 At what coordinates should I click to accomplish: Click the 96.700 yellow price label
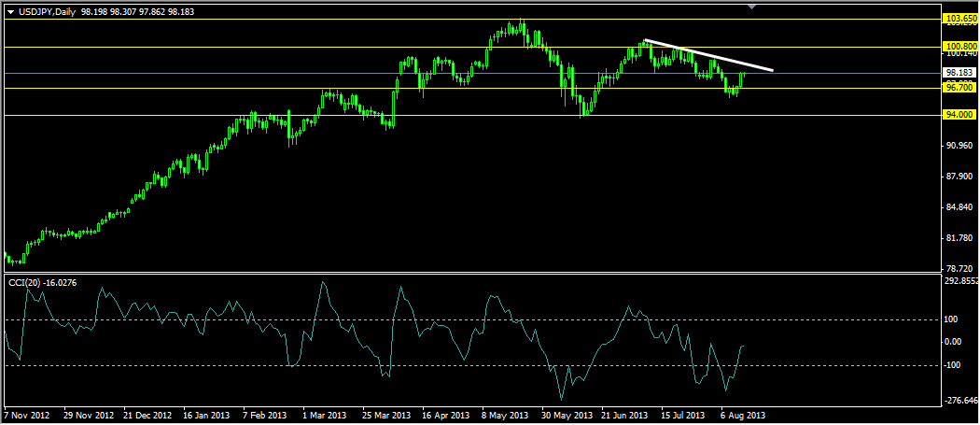click(960, 88)
